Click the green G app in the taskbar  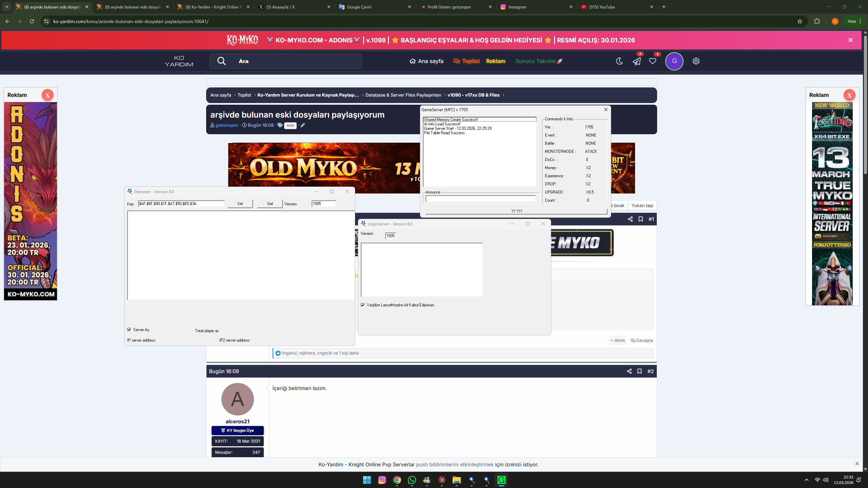point(501,480)
